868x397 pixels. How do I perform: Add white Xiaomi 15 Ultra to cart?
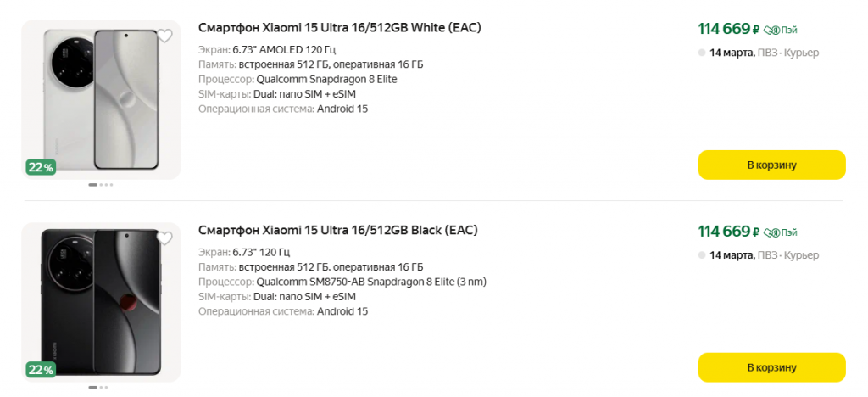[771, 165]
